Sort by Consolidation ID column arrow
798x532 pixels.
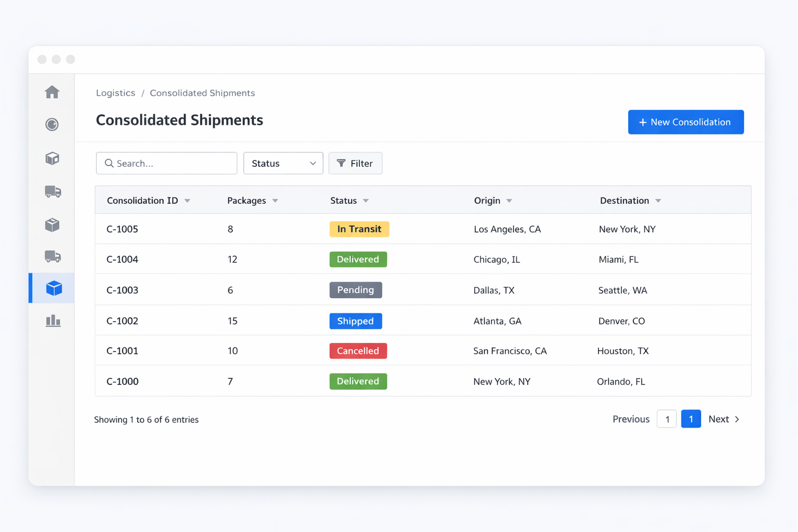tap(188, 201)
